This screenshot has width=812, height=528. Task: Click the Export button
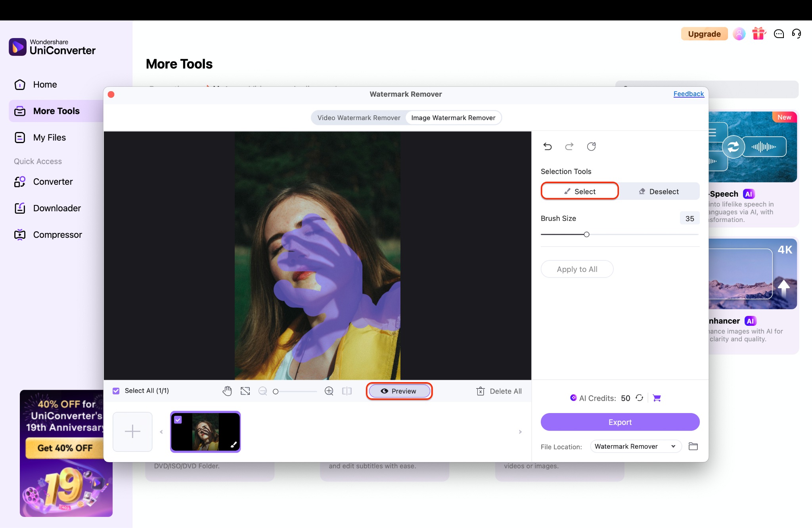coord(620,422)
